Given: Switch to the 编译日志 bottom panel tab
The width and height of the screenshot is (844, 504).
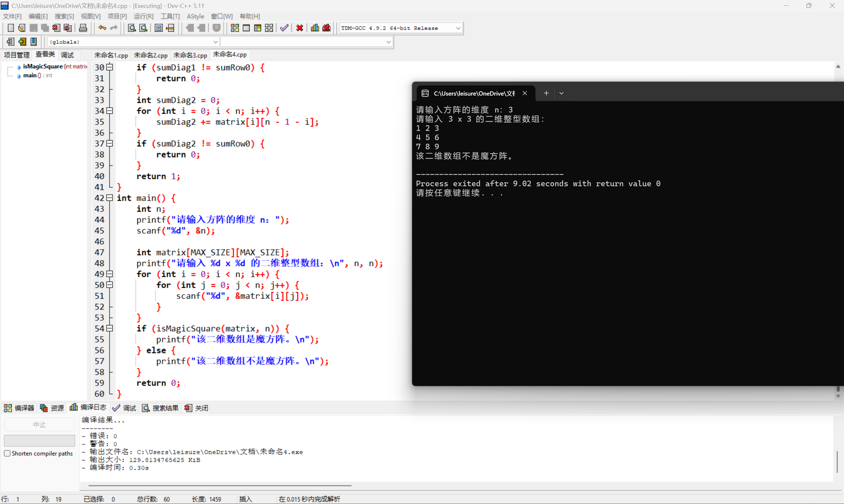Looking at the screenshot, I should 92,407.
